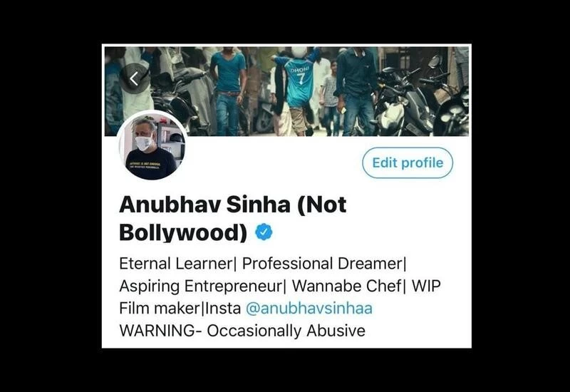This screenshot has width=570, height=392.
Task: Click the parked motorcycles in banner right
Action: (422, 100)
